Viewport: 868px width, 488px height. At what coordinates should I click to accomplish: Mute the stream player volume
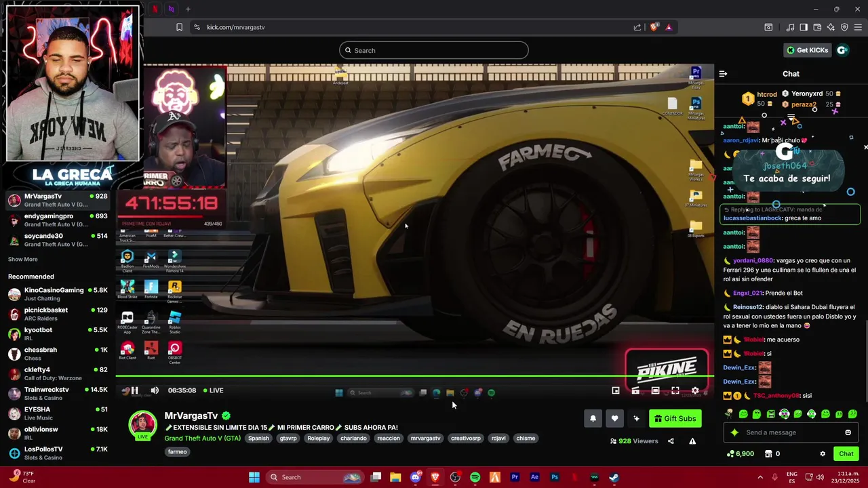point(155,390)
